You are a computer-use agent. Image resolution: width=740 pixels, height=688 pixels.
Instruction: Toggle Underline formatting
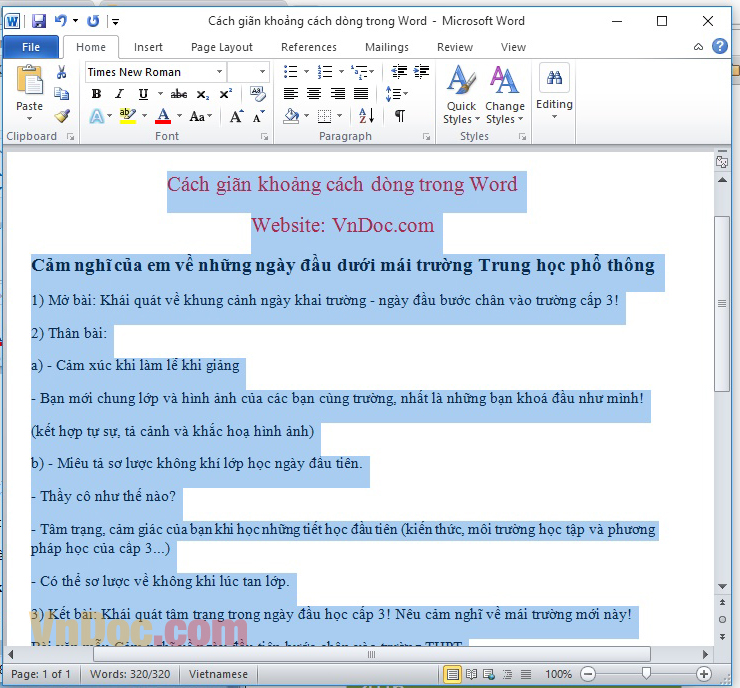(x=143, y=94)
